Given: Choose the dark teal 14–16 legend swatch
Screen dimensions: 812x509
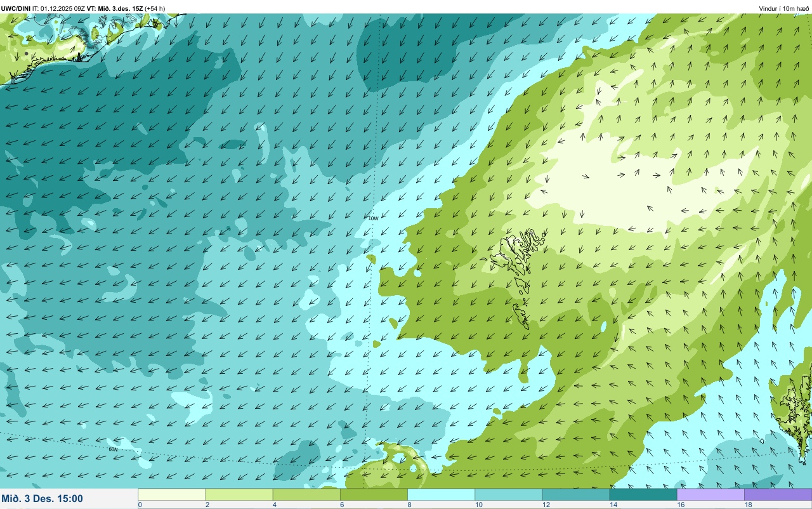Looking at the screenshot, I should click(x=643, y=494).
